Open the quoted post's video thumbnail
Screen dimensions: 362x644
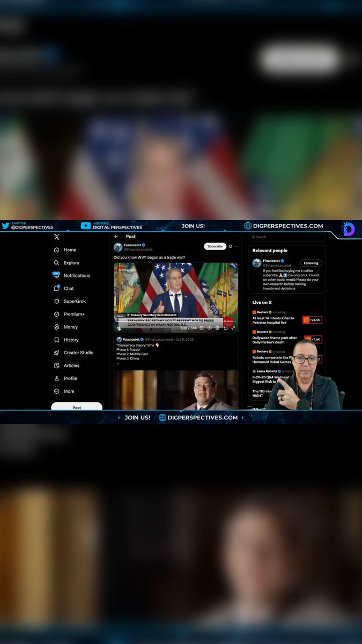(176, 390)
